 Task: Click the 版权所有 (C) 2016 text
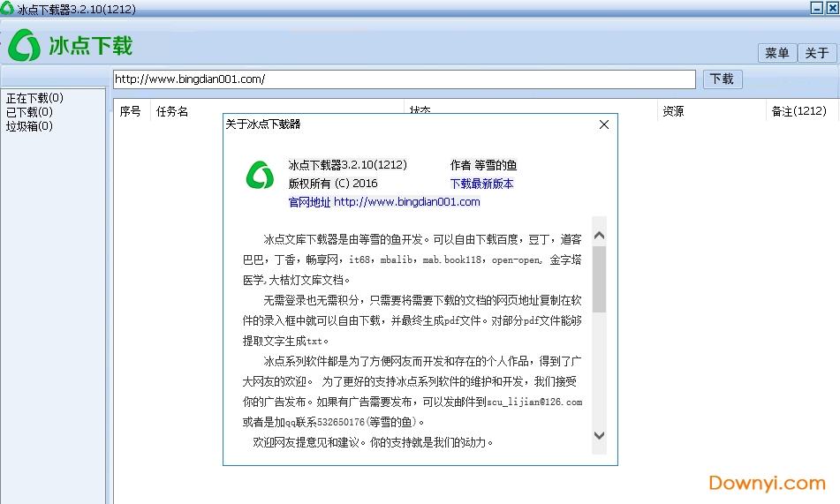point(333,184)
